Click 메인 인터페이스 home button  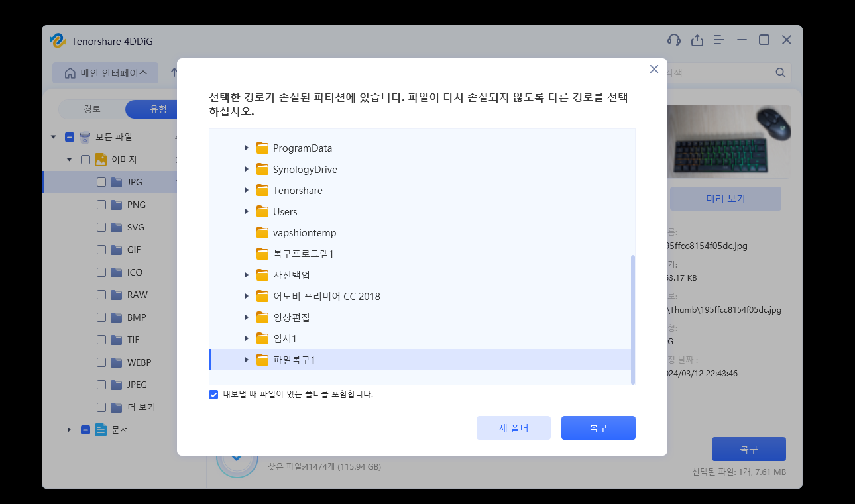click(x=105, y=74)
